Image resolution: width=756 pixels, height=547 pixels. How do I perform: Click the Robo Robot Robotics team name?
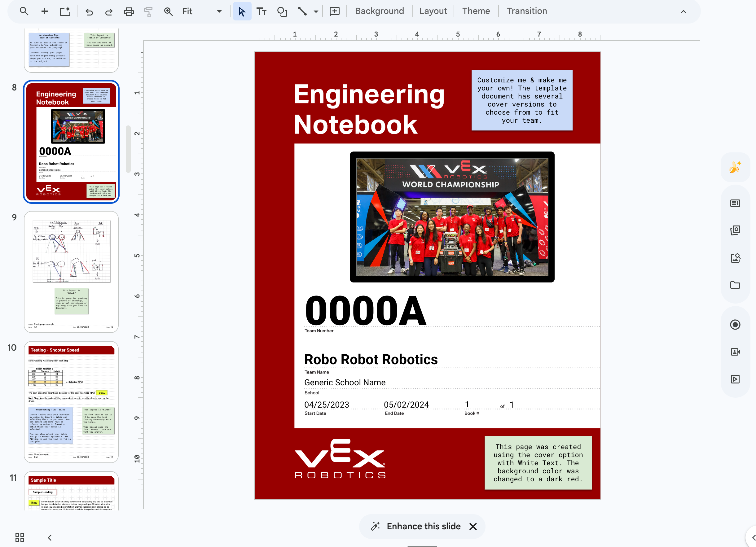click(x=371, y=359)
